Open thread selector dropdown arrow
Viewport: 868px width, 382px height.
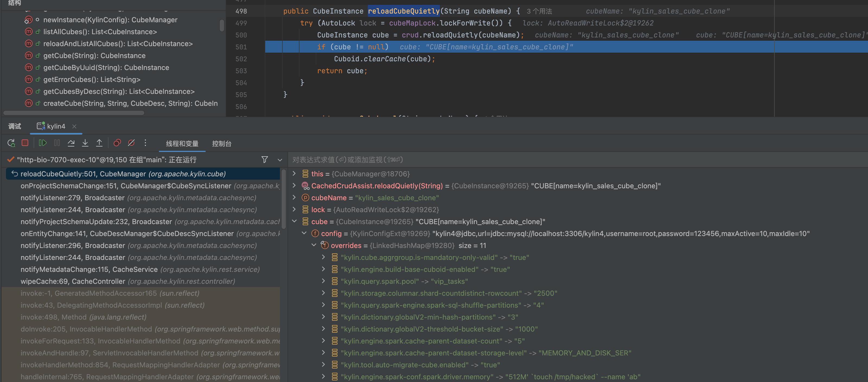click(x=280, y=160)
